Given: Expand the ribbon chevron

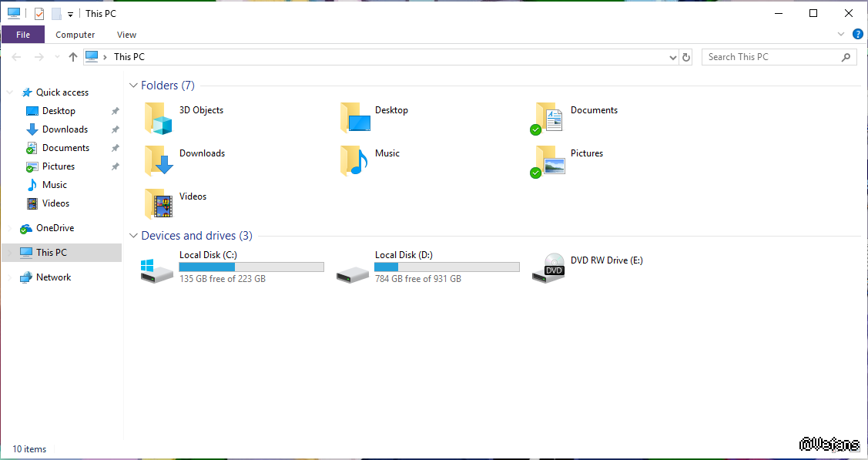Looking at the screenshot, I should pyautogui.click(x=841, y=35).
